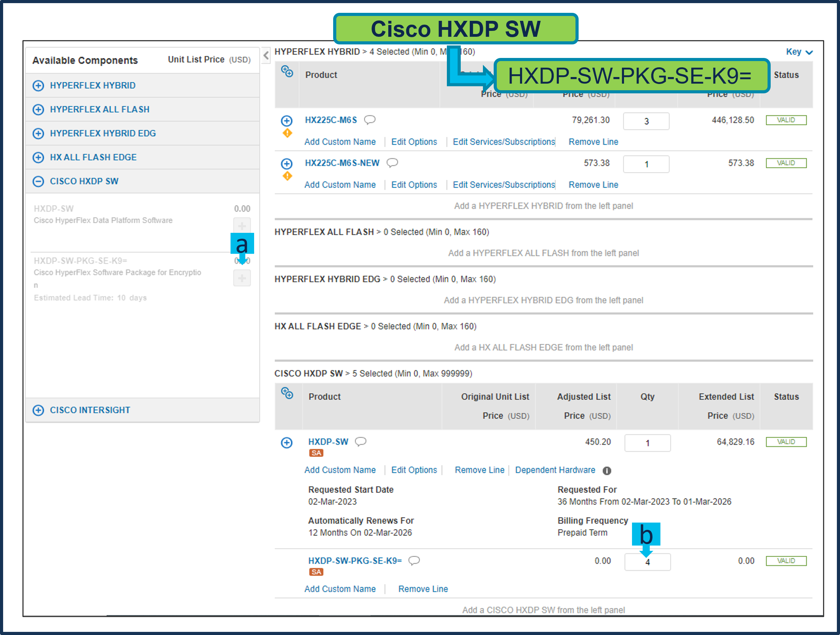Click expand-all icon in HYPERFLEX HYBRID table header
This screenshot has width=840, height=635.
click(287, 71)
